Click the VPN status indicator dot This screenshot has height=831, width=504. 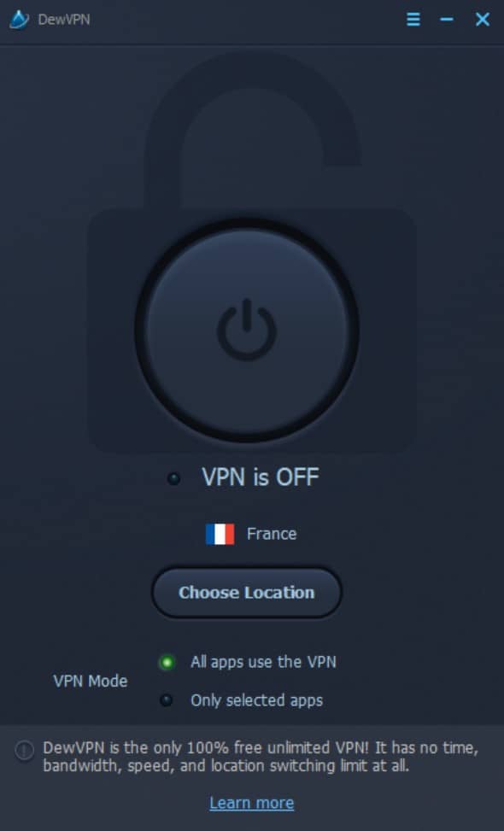[173, 478]
